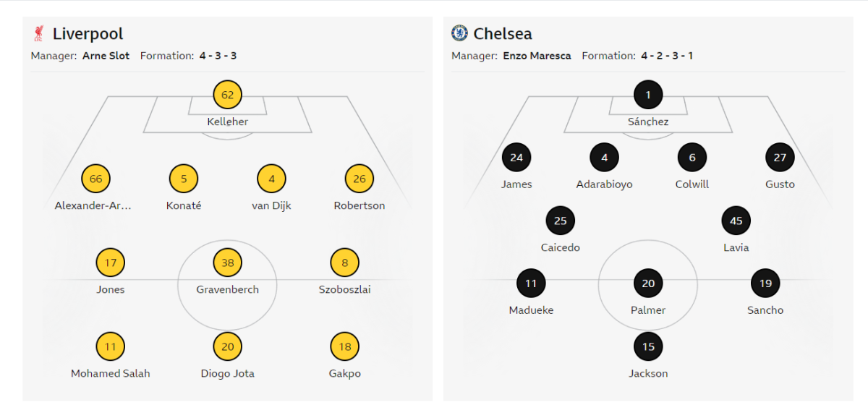Click the Alexander-Arnold player name
This screenshot has width=868, height=405.
point(93,205)
